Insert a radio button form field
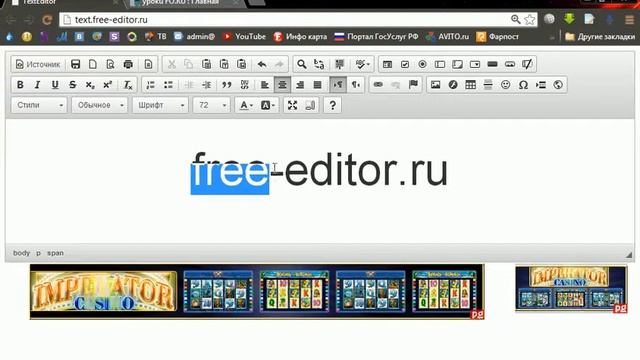The width and height of the screenshot is (640, 360). coord(422,64)
